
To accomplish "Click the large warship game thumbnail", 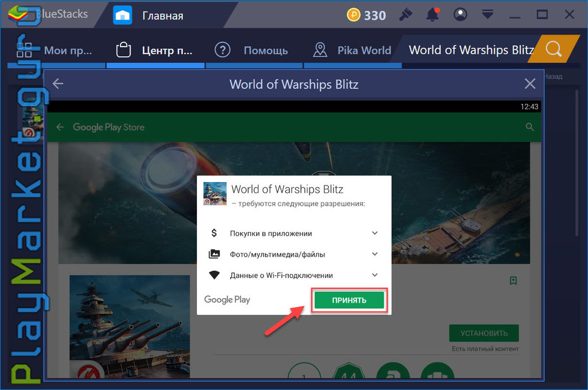I will 130,326.
